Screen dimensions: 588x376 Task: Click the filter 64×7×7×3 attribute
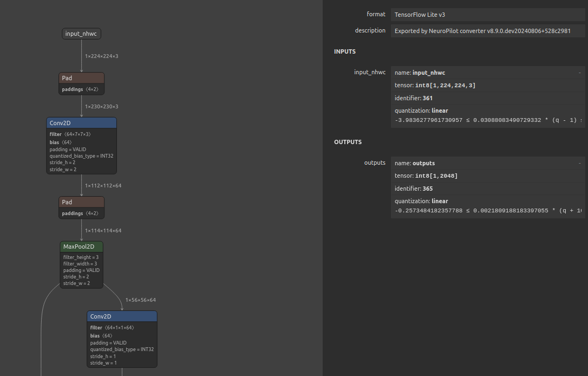(x=70, y=134)
